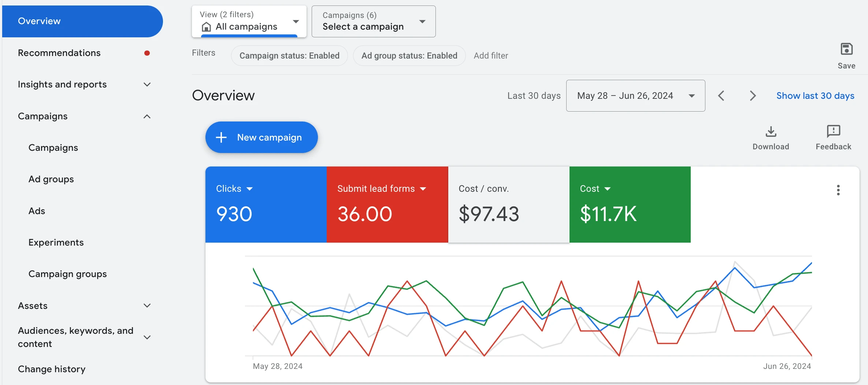Viewport: 868px width, 385px height.
Task: Download the overview report
Action: tap(771, 138)
